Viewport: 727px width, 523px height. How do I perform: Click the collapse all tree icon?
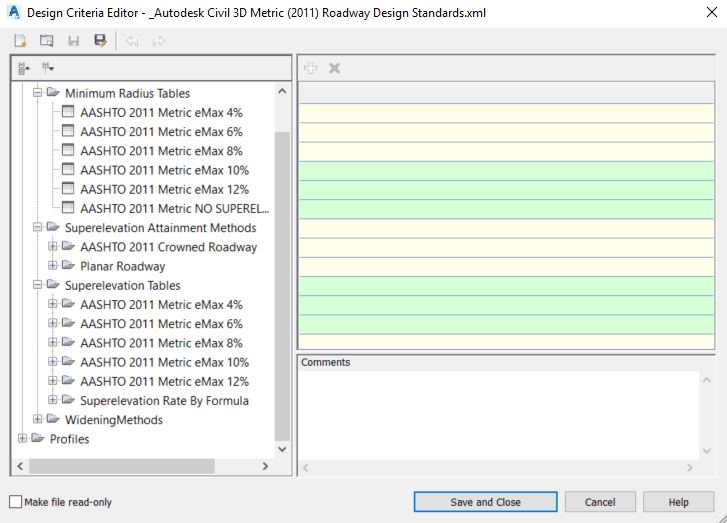pyautogui.click(x=24, y=69)
